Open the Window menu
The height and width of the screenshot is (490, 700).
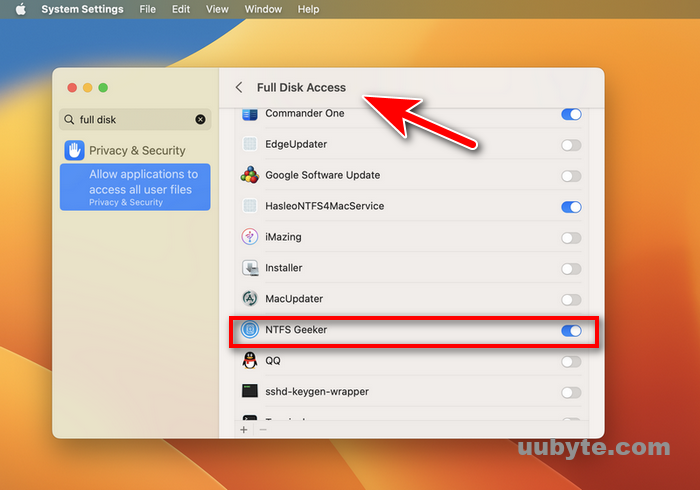[263, 9]
